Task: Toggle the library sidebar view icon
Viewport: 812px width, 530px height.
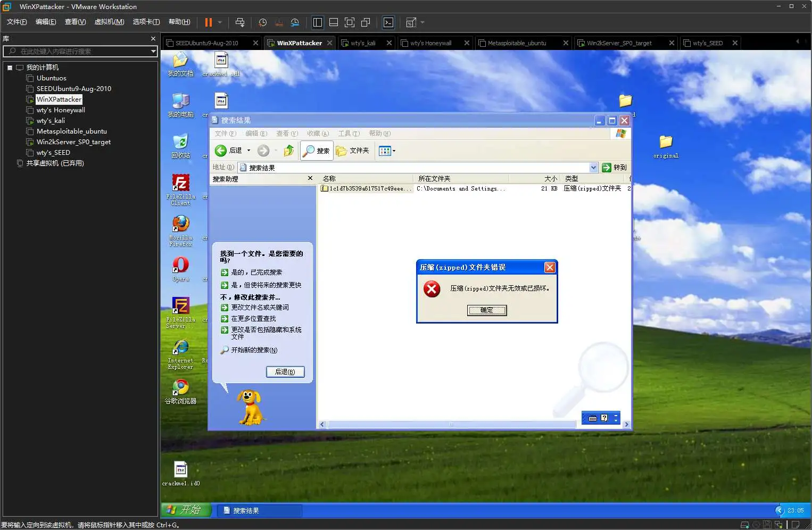Action: coord(318,22)
